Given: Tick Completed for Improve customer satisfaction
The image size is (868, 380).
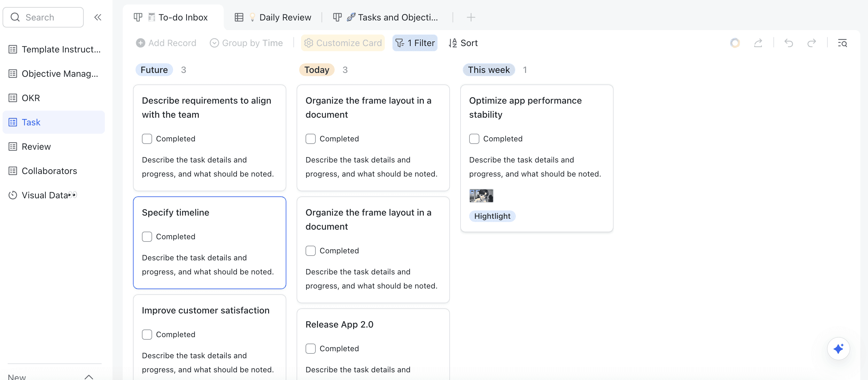Looking at the screenshot, I should [147, 335].
